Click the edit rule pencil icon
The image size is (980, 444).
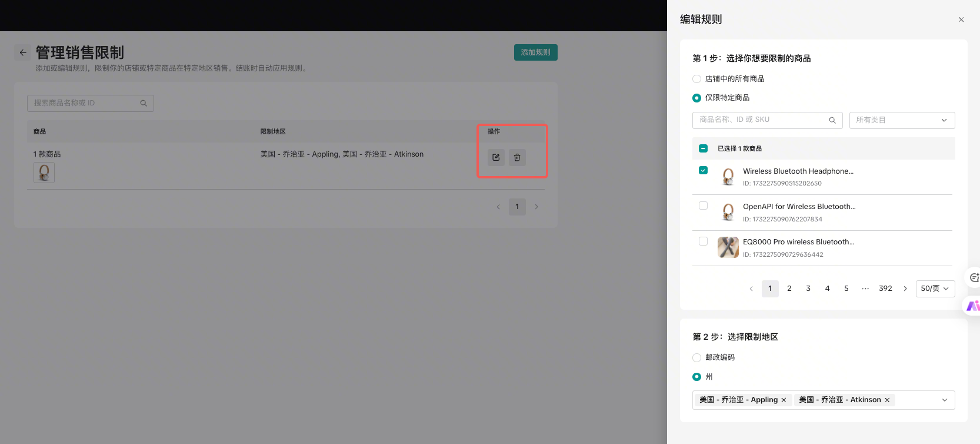point(496,157)
